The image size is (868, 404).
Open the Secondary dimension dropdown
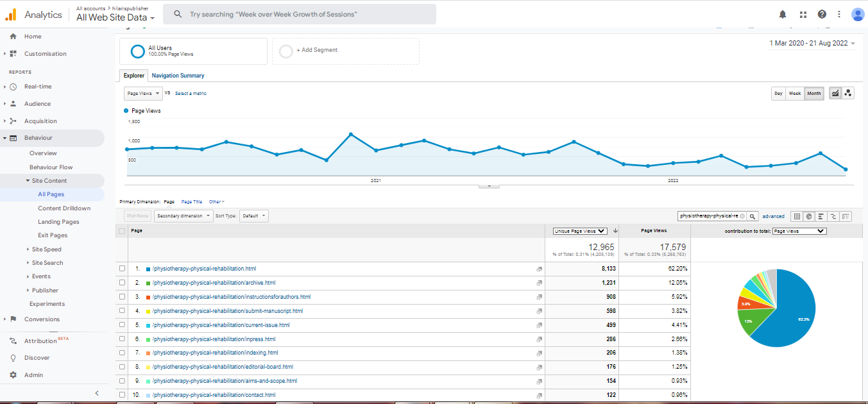click(183, 216)
